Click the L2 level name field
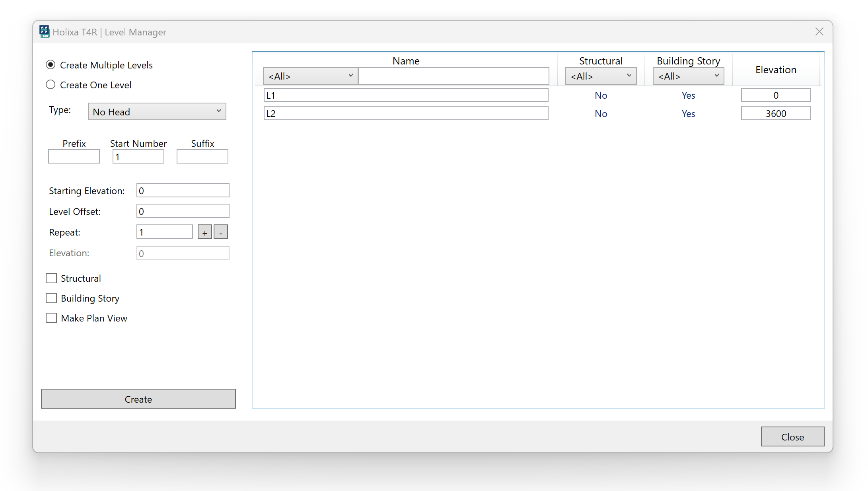 coord(406,113)
